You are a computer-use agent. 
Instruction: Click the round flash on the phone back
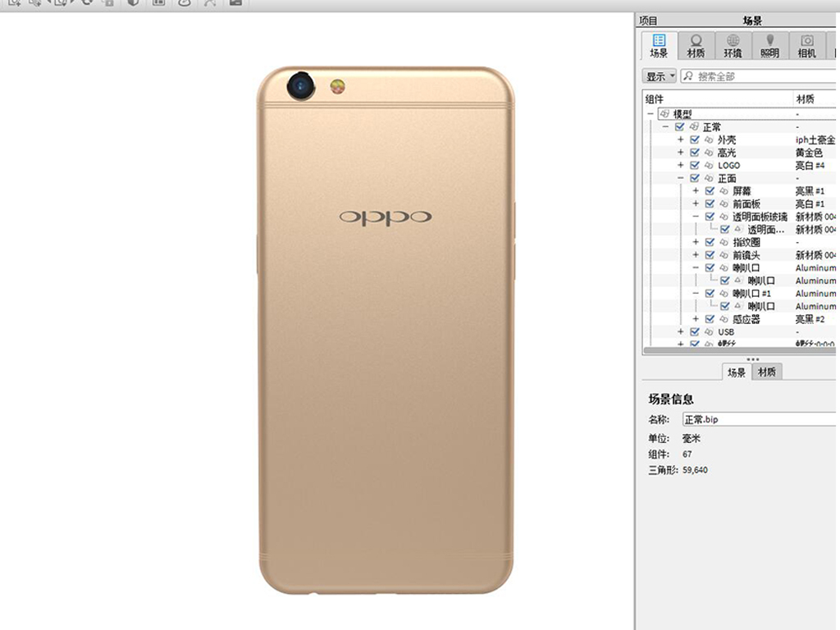tap(337, 86)
